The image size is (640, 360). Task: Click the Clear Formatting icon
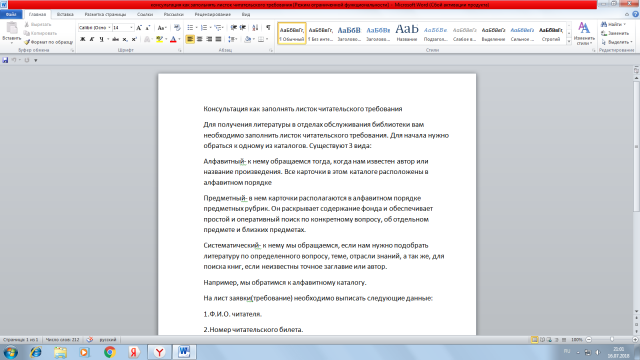(177, 28)
